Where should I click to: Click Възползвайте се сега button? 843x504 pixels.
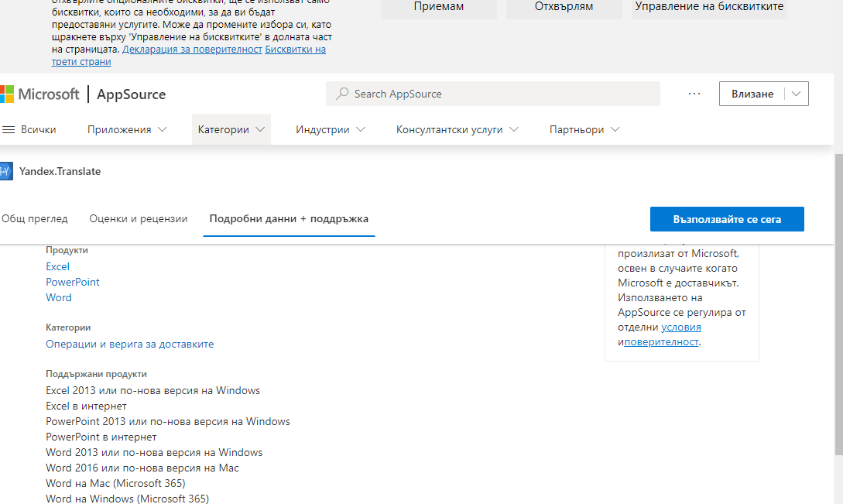click(727, 219)
